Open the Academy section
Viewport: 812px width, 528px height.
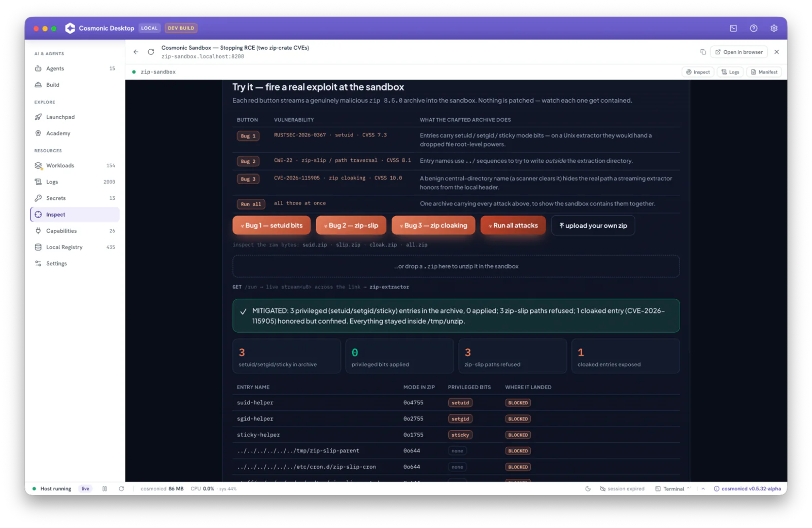pos(75,133)
